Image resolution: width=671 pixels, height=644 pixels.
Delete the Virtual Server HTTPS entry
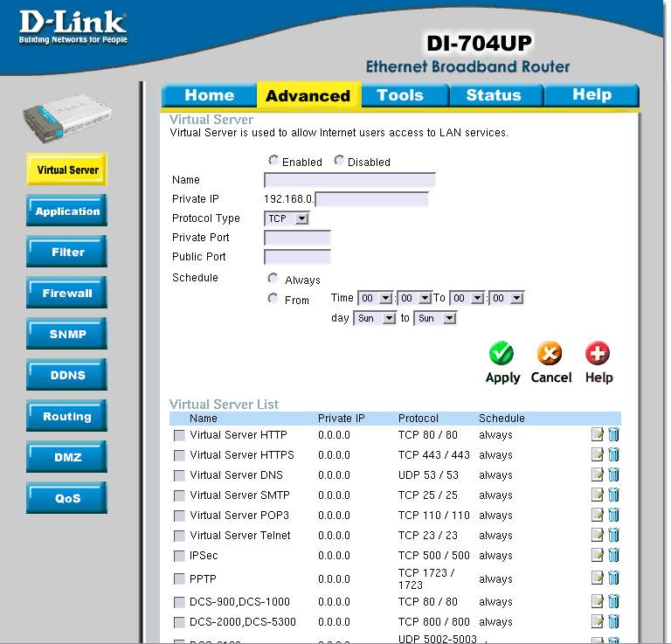[x=613, y=454]
